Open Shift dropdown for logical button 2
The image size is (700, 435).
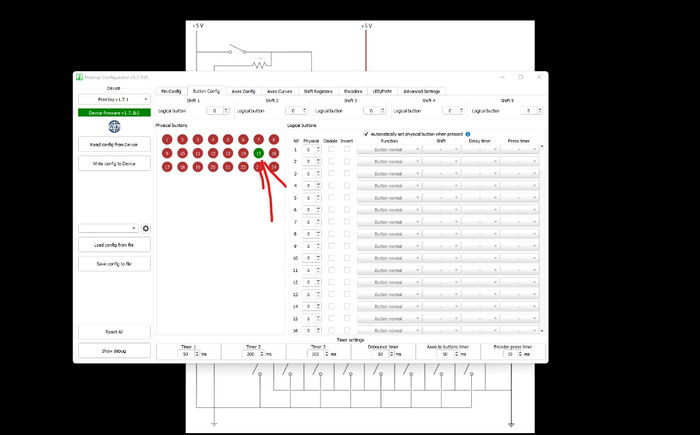[441, 162]
